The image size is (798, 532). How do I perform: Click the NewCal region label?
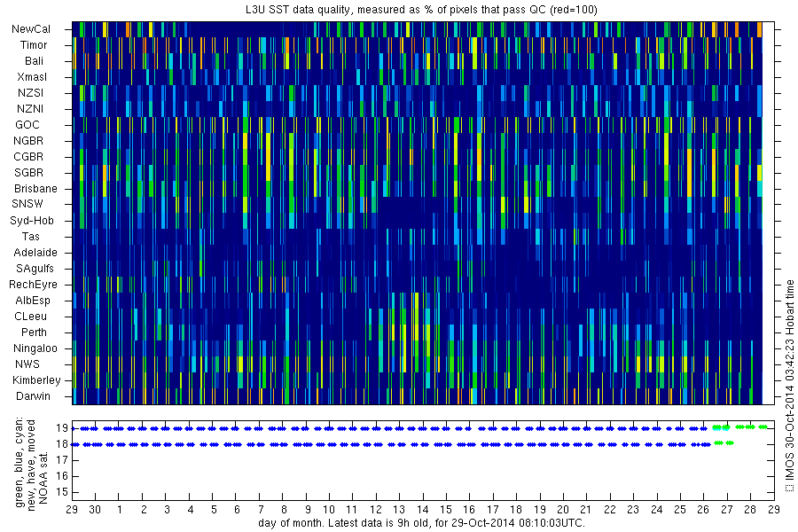(31, 29)
